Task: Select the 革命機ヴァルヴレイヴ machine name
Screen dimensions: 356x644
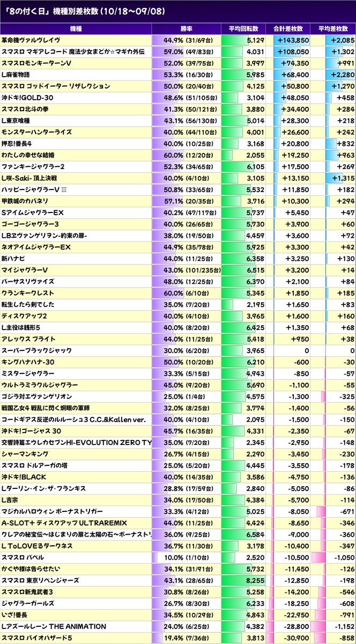Action: point(31,40)
